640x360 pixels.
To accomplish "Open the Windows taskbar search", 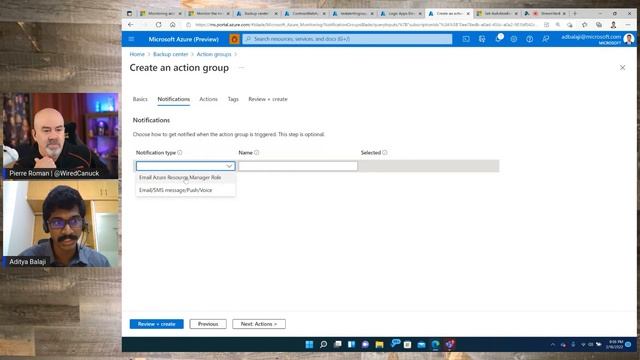I will [323, 344].
